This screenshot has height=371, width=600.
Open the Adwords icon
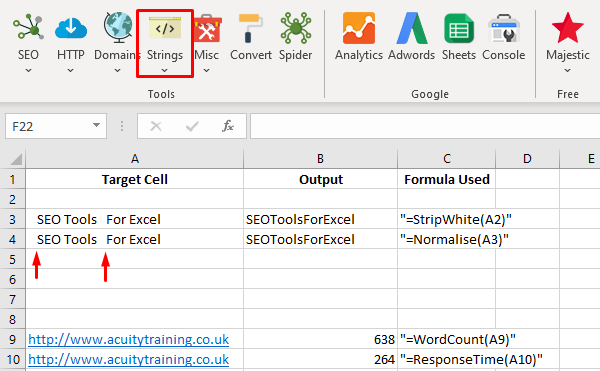pos(412,28)
